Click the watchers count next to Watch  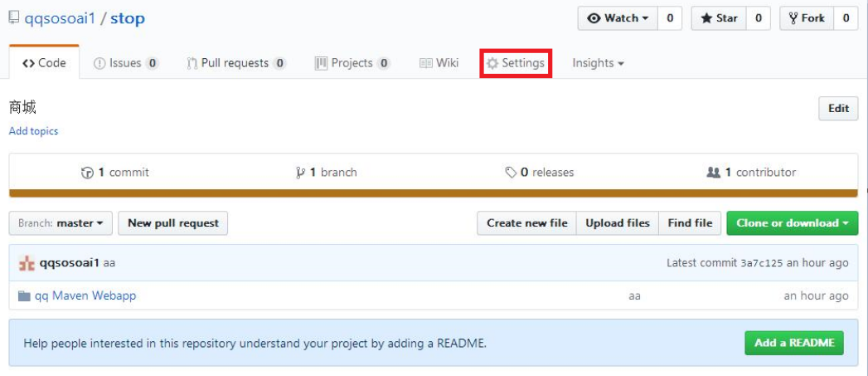coord(670,18)
